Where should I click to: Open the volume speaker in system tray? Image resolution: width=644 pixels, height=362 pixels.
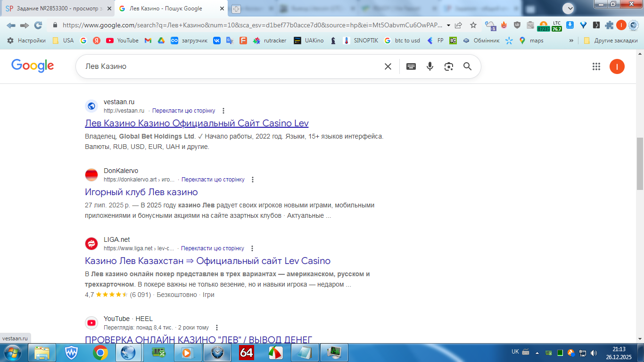pos(594,353)
